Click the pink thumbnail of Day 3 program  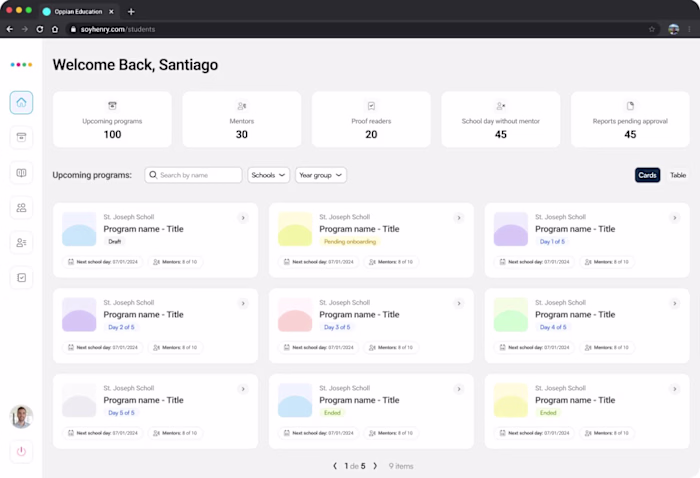pos(295,315)
